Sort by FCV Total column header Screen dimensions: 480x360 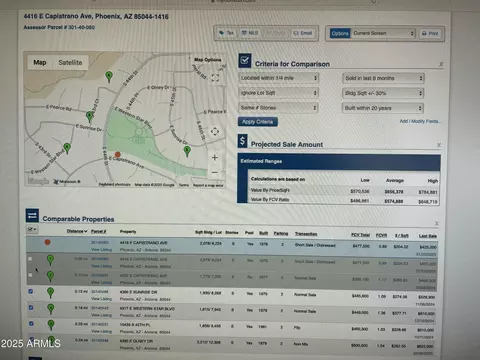pos(360,235)
